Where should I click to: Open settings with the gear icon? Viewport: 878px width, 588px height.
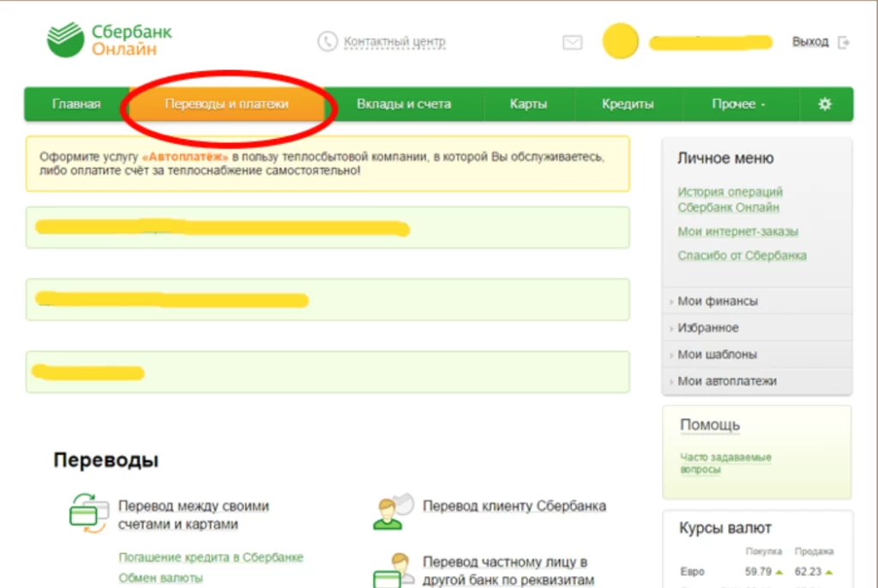tap(825, 104)
